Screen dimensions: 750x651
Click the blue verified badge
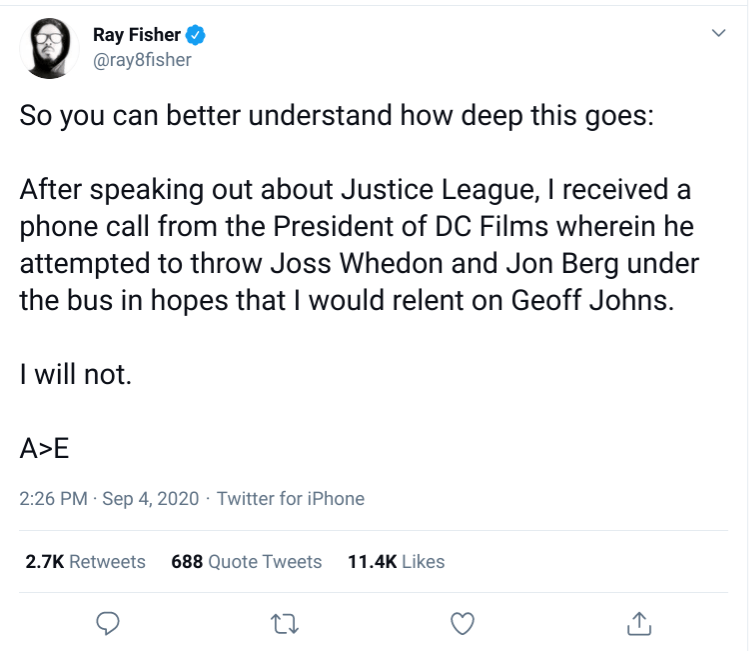[x=196, y=36]
